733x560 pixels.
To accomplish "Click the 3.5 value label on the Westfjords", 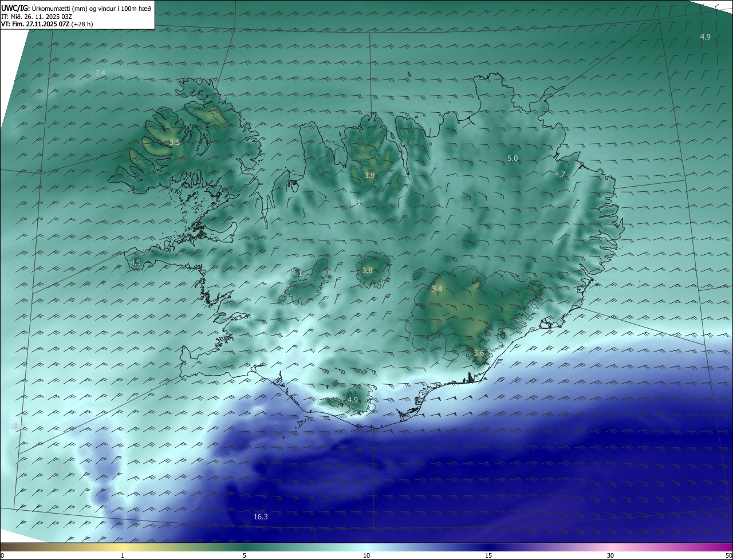I will click(x=175, y=142).
